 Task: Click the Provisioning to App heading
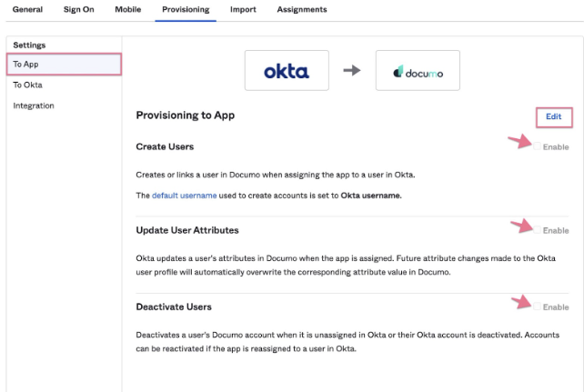185,116
